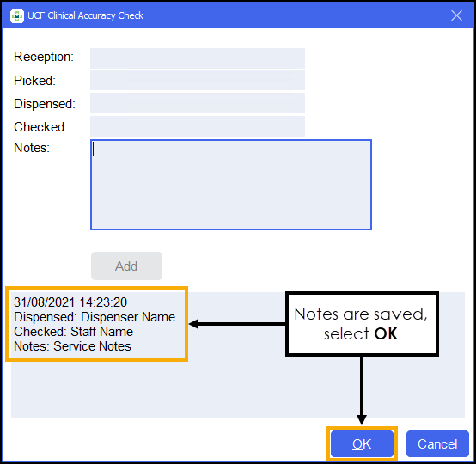Click the pharmacy app icon in title bar
Image resolution: width=476 pixels, height=464 pixels.
[x=16, y=15]
